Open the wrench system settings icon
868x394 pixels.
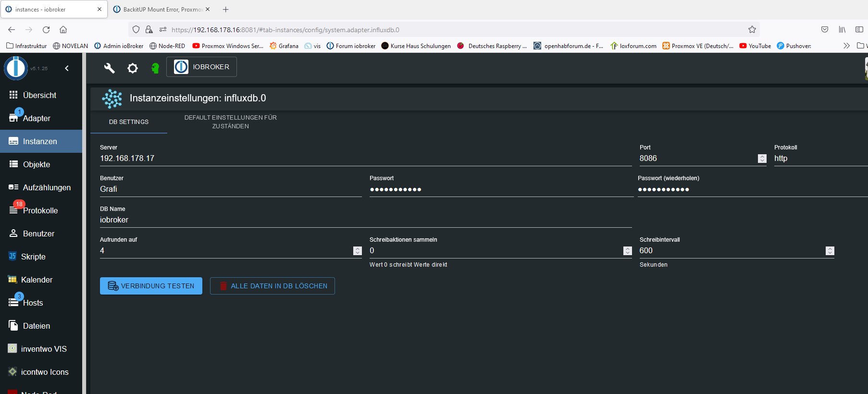point(110,68)
